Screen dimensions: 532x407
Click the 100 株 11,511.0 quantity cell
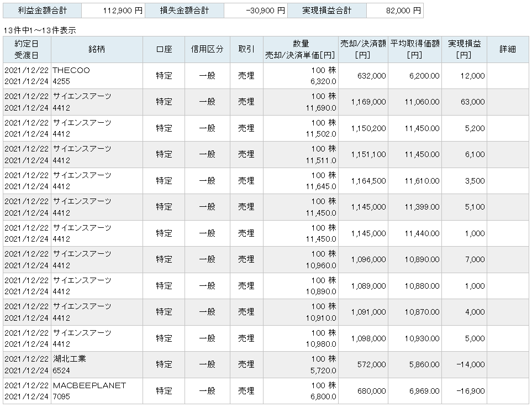[301, 155]
